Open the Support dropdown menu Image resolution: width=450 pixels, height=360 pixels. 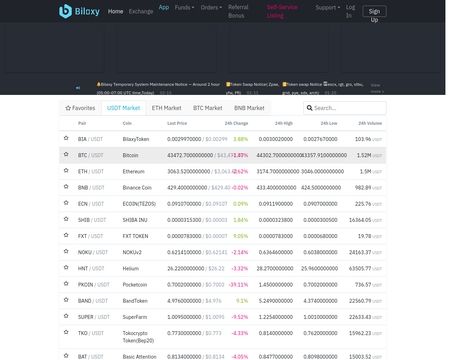tap(328, 7)
